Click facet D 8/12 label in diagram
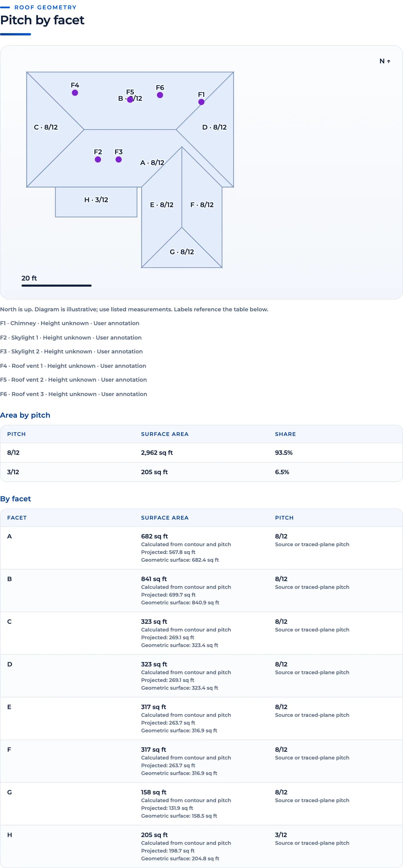Image resolution: width=403 pixels, height=868 pixels. pos(214,127)
